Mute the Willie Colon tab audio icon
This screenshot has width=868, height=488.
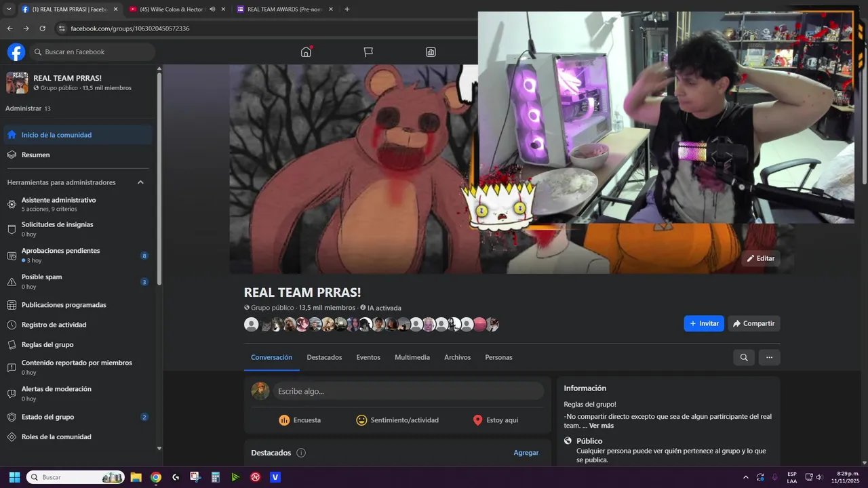point(212,9)
